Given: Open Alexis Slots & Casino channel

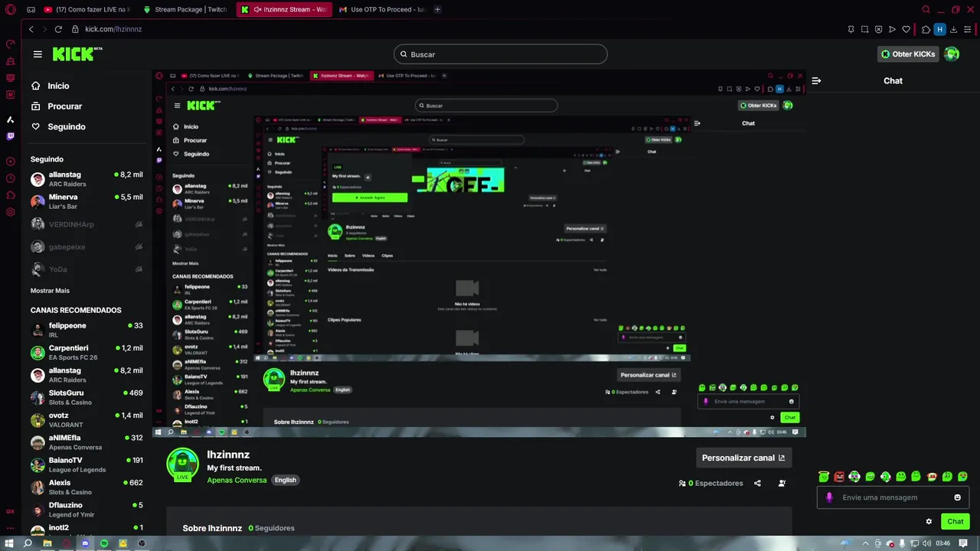Looking at the screenshot, I should point(87,487).
